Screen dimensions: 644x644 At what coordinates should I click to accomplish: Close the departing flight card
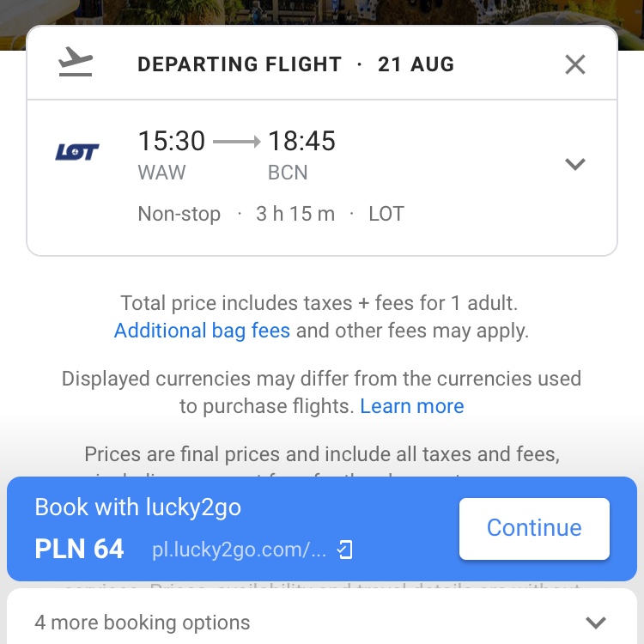[575, 64]
